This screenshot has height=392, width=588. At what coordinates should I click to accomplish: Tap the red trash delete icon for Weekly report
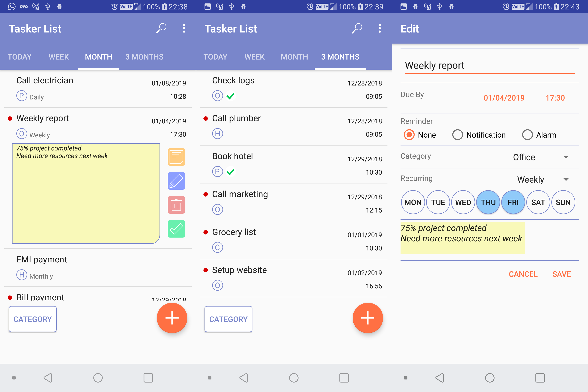pyautogui.click(x=176, y=205)
